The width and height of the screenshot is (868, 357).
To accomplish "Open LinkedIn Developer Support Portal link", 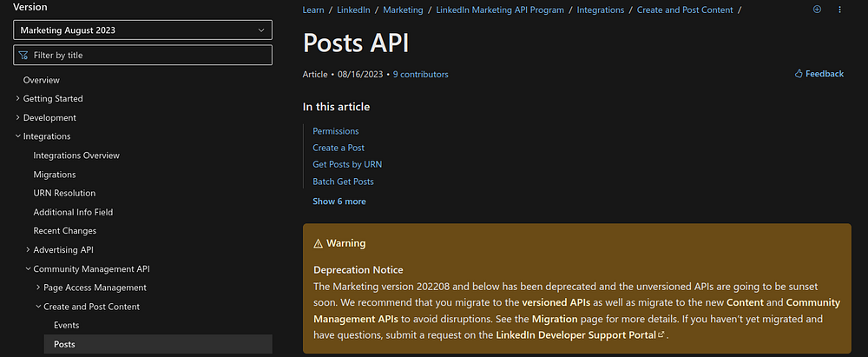I will pos(580,334).
